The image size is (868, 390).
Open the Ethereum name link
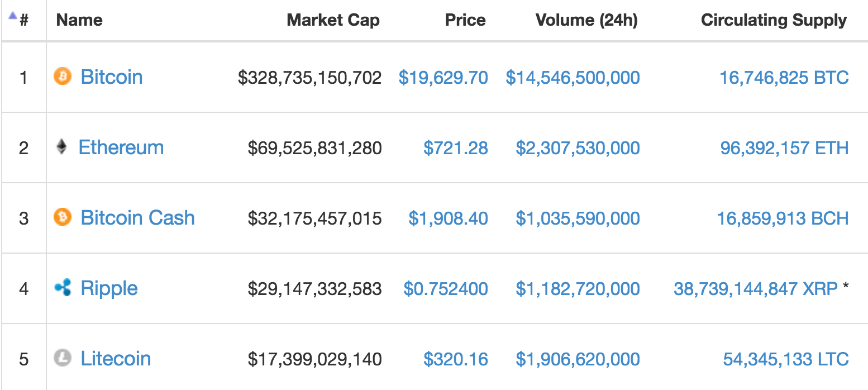coord(121,148)
